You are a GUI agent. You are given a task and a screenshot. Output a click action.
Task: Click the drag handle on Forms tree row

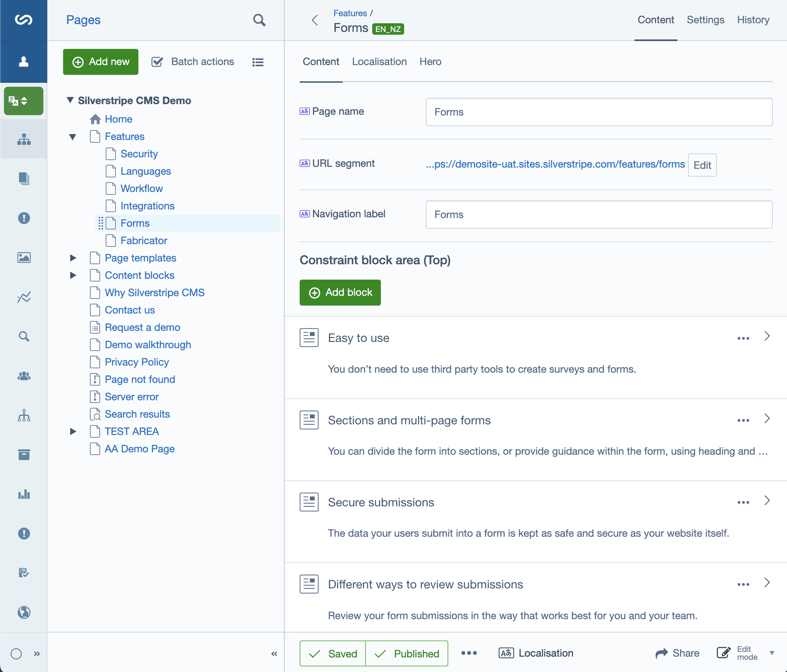click(x=101, y=223)
